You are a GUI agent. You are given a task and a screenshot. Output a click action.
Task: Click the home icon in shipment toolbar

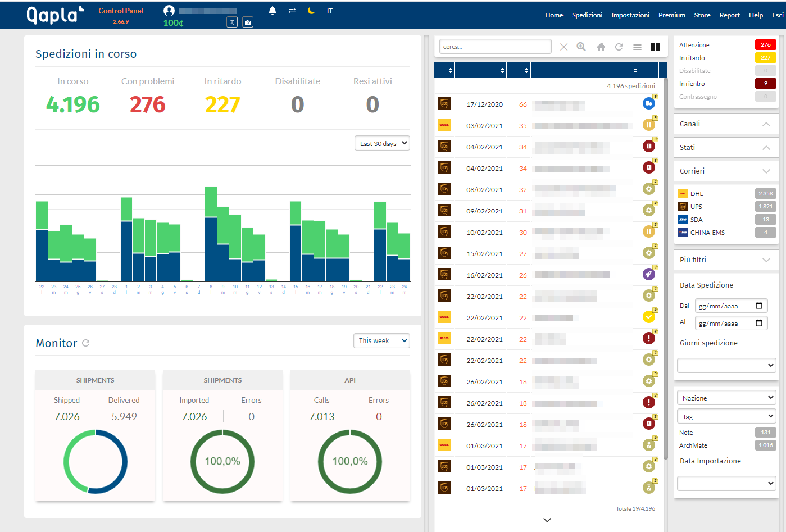(x=601, y=47)
